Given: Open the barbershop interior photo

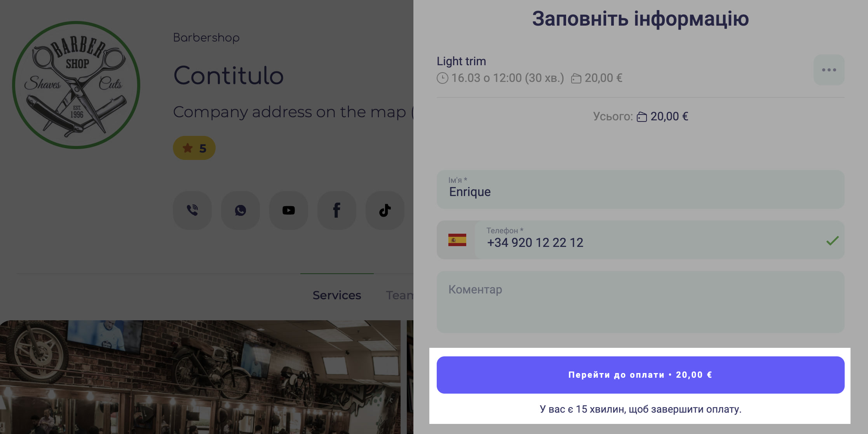Looking at the screenshot, I should click(200, 377).
